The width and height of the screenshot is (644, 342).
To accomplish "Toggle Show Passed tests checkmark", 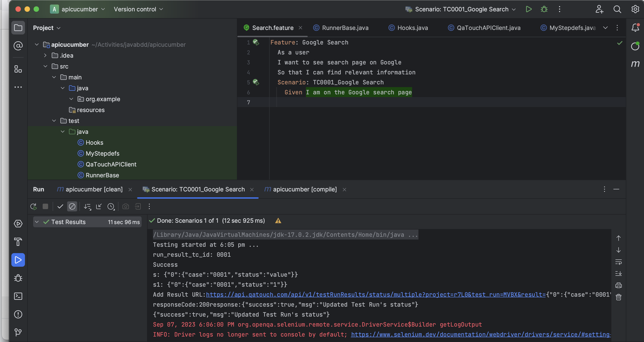I will 60,206.
